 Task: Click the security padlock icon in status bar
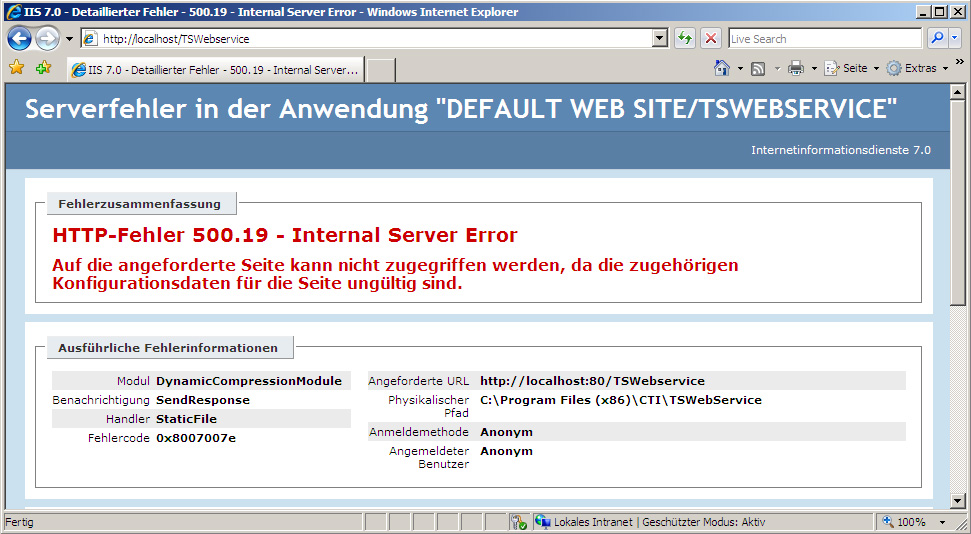tap(518, 522)
